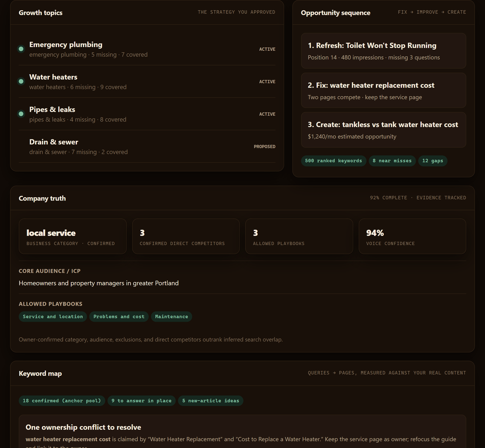
Task: Click the Homeowners and property managers audience text
Action: click(x=99, y=283)
